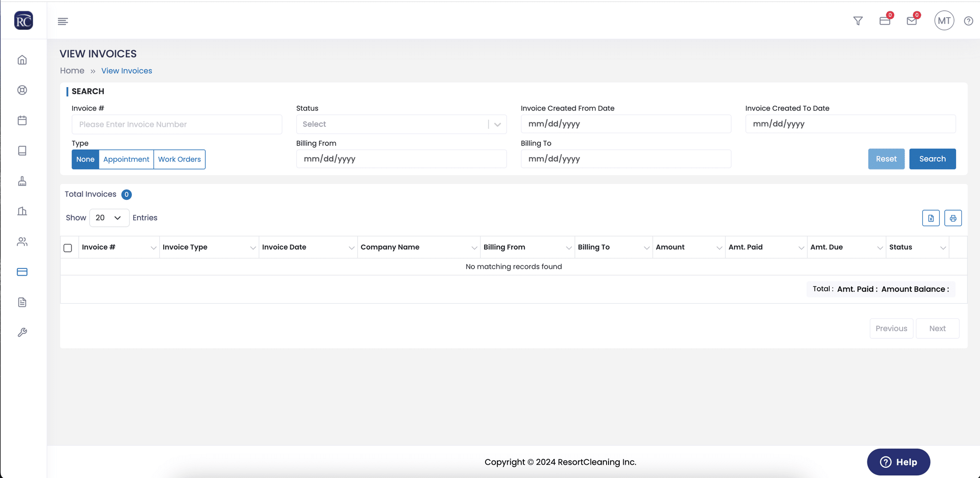Open the wrench tools icon in sidebar
Viewport: 980px width, 478px height.
click(22, 333)
